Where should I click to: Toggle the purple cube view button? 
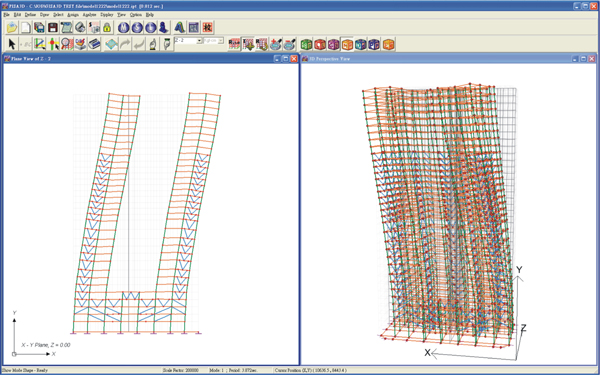tap(334, 44)
